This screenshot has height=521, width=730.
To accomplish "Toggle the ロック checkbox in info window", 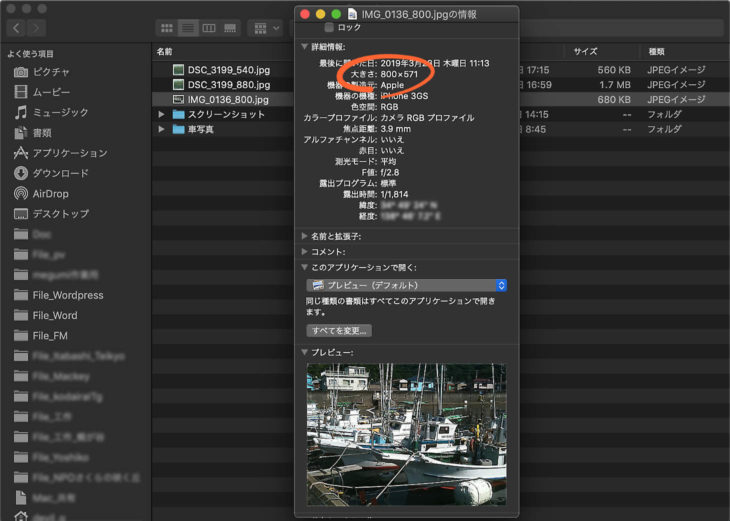I will tap(330, 28).
